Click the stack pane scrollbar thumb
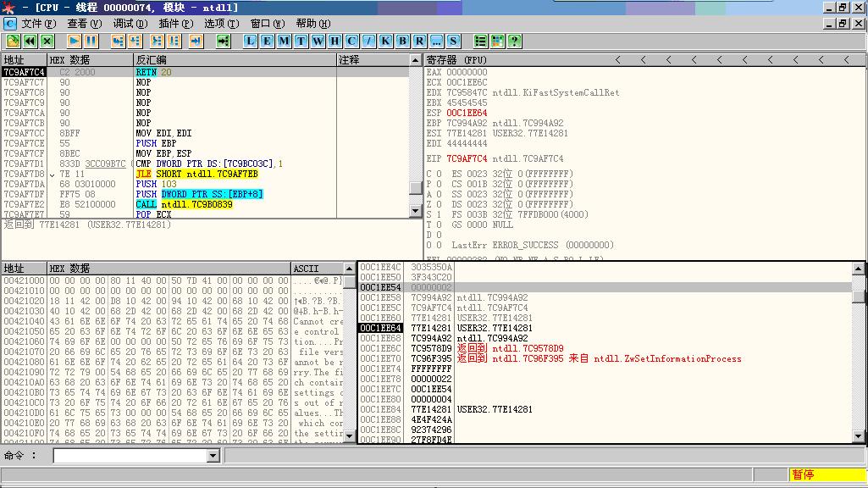The height and width of the screenshot is (488, 868). pos(858,297)
